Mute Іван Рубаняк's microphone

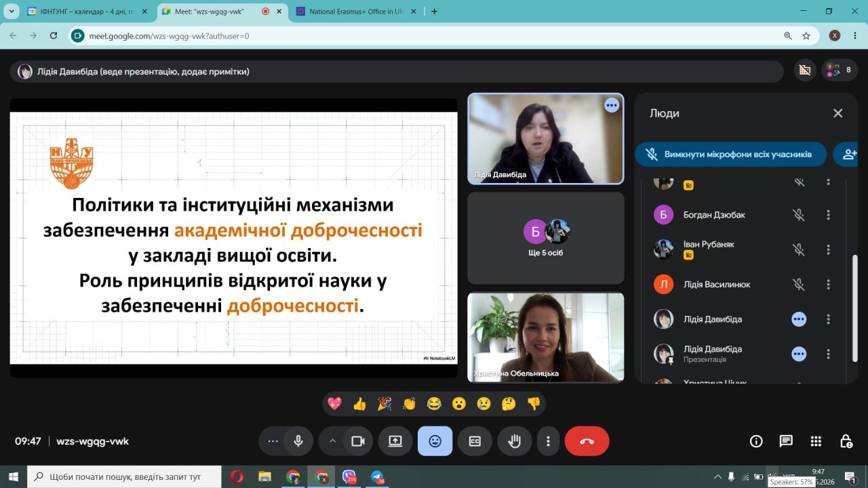pyautogui.click(x=799, y=249)
